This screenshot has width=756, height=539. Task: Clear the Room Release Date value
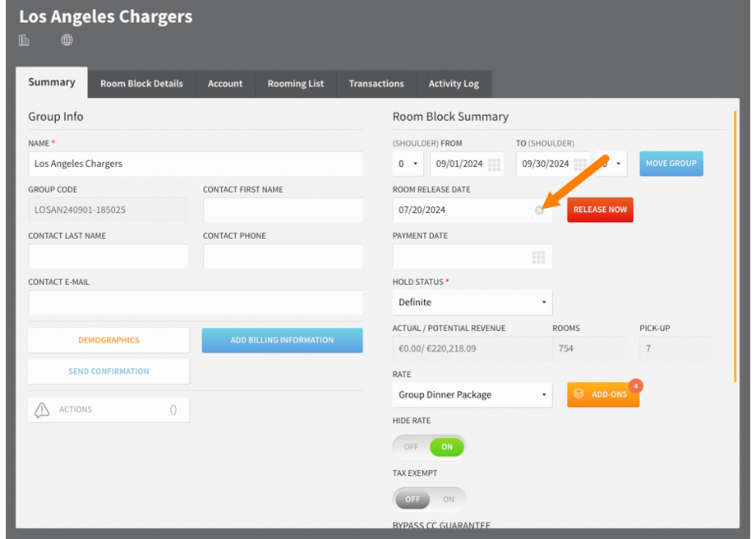tap(539, 210)
